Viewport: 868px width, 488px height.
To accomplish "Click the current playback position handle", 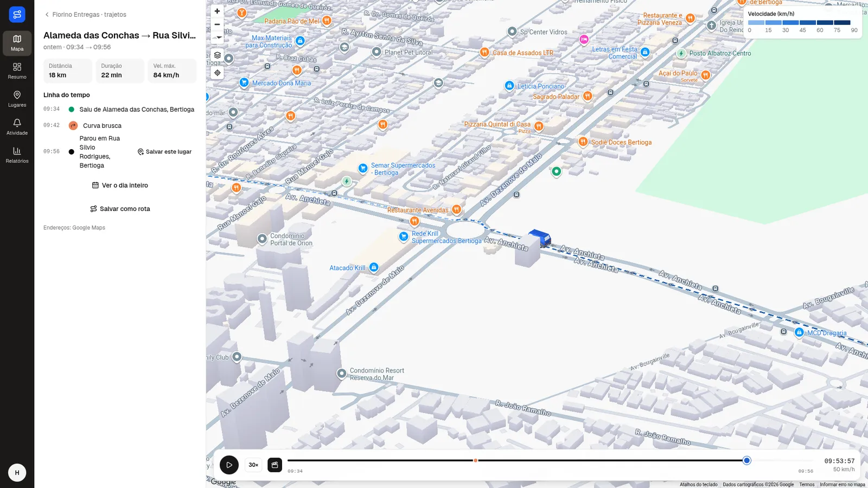I will (746, 460).
